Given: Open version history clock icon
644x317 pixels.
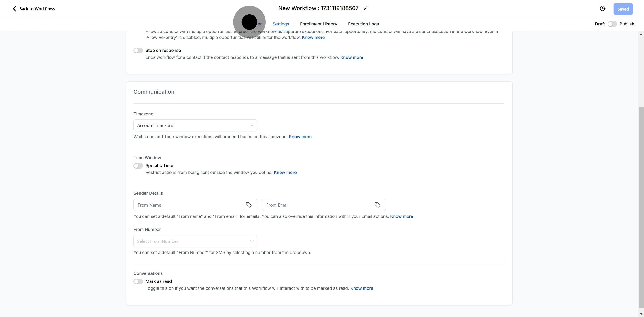Looking at the screenshot, I should [x=602, y=9].
